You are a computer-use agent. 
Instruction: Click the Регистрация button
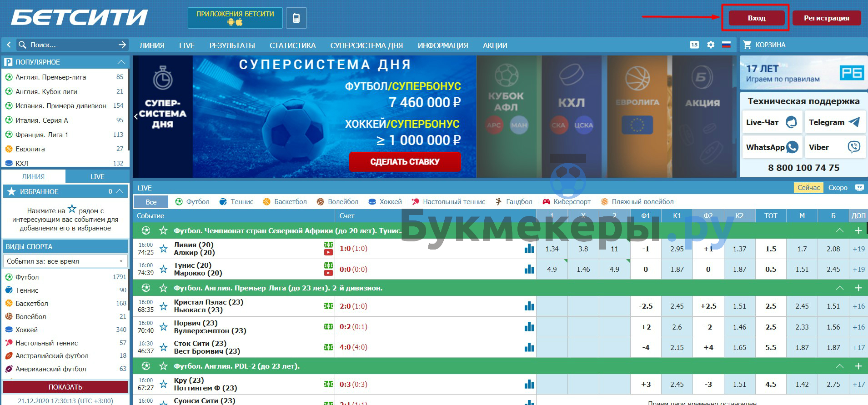coord(826,18)
